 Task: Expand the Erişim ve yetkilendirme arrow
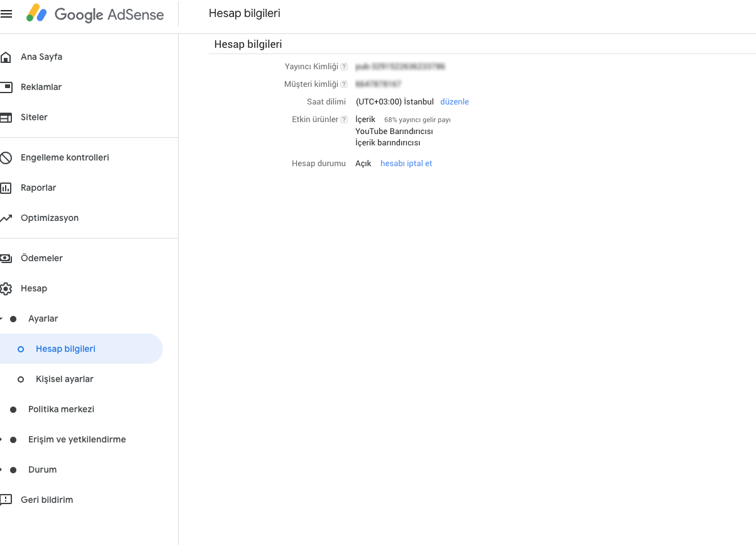1,440
